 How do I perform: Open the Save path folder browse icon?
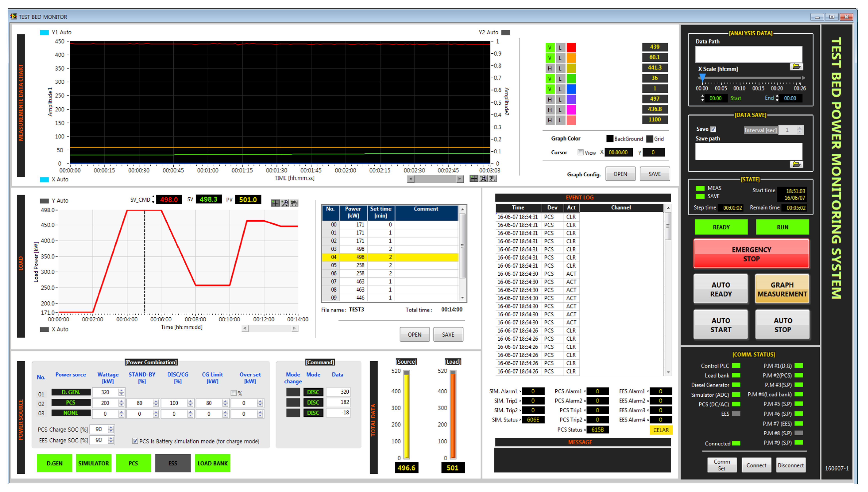(797, 165)
